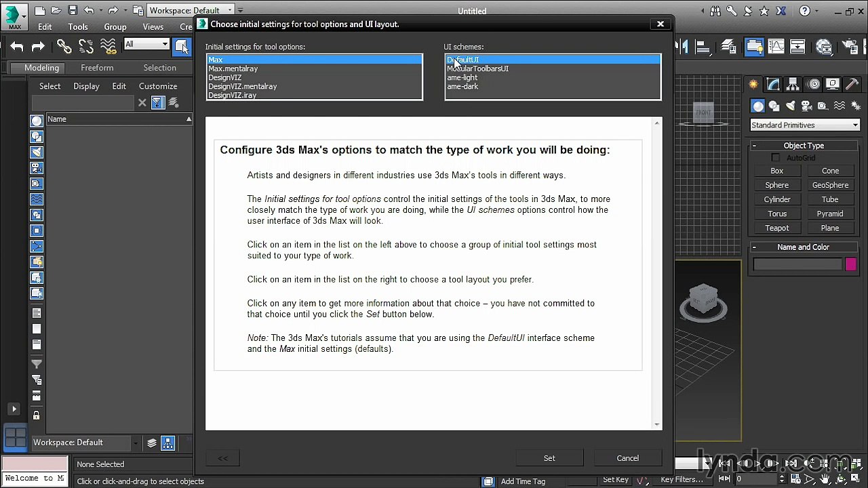Click the Pyramid object button
Viewport: 868px width, 488px height.
(830, 214)
